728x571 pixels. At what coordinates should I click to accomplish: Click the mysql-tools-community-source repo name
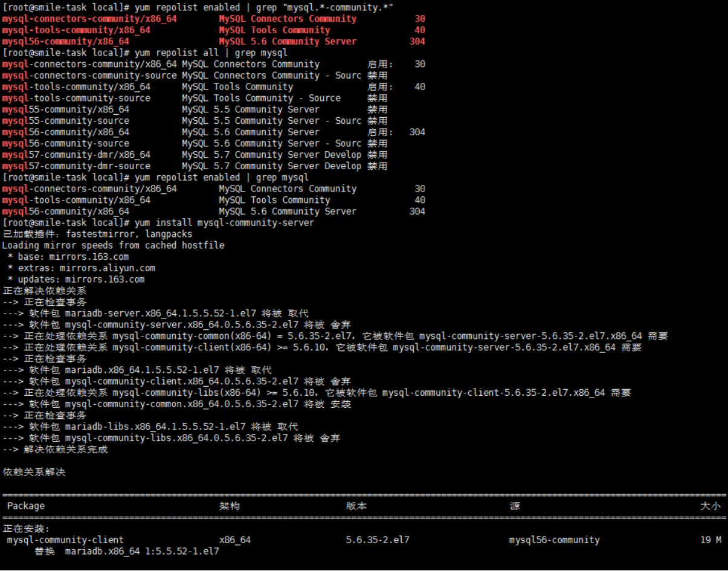(x=76, y=98)
